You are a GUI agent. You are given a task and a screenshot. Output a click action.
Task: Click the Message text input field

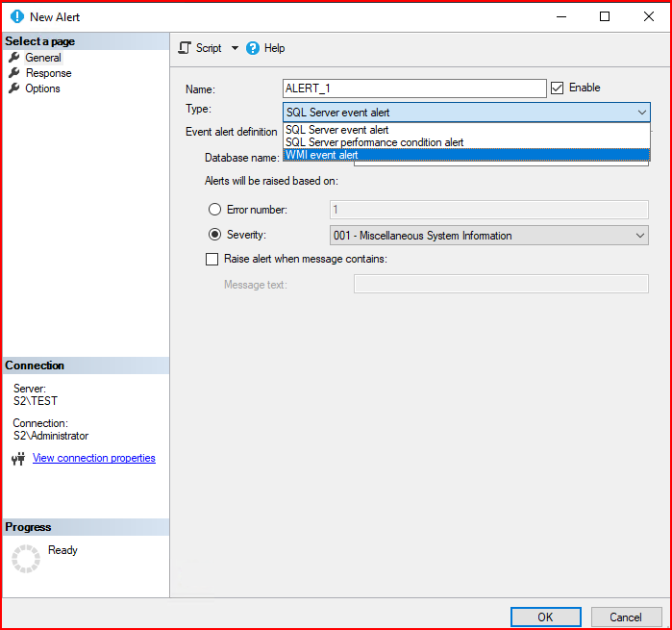(x=501, y=284)
